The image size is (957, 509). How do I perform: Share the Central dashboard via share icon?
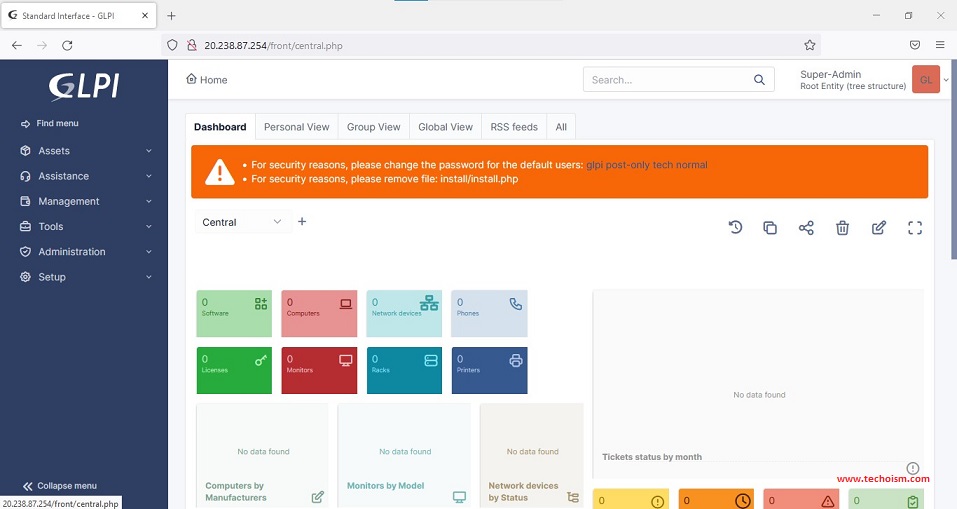pyautogui.click(x=806, y=228)
